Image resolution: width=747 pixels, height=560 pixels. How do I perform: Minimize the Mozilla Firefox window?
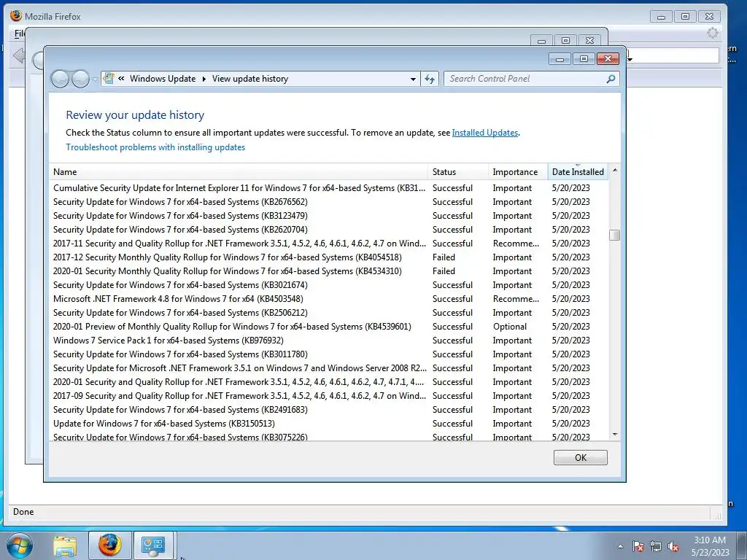pos(661,17)
